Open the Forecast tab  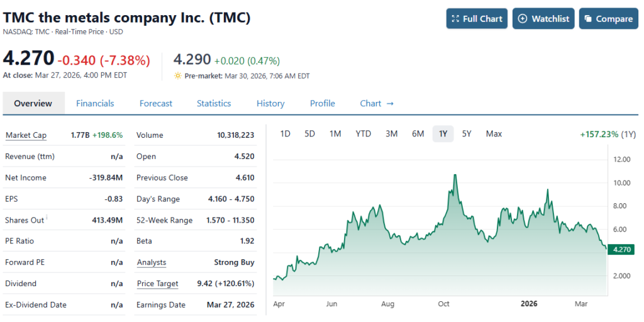tap(156, 103)
